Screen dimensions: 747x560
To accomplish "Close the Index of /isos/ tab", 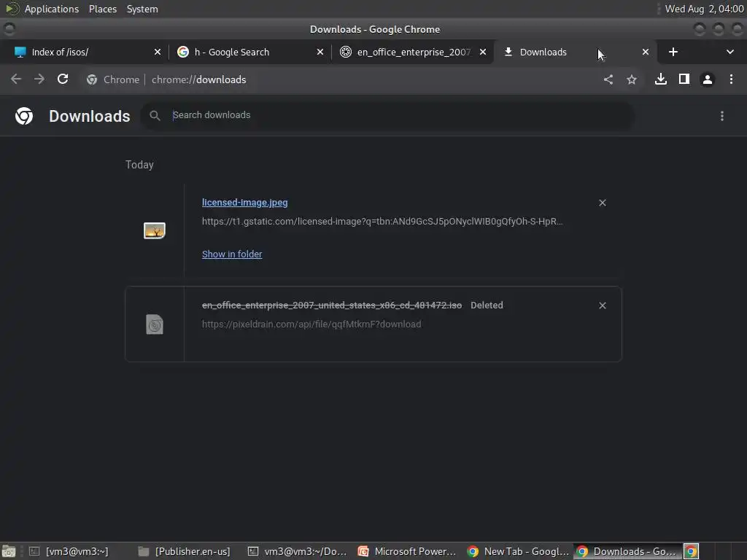I will pyautogui.click(x=158, y=52).
